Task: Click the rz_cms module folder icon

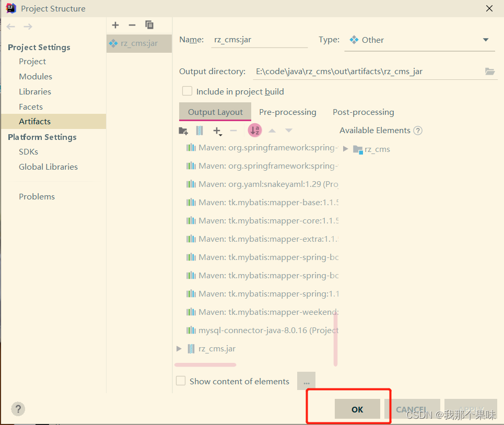Action: 358,149
